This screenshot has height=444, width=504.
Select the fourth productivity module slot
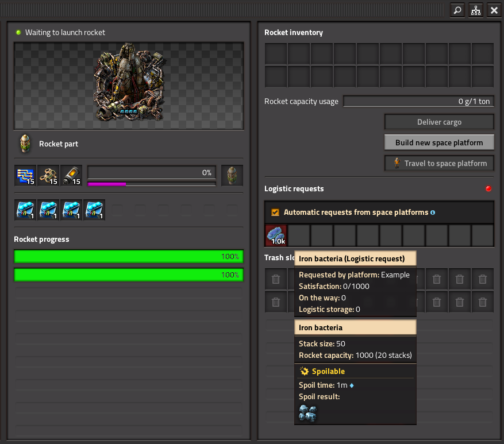tap(94, 210)
